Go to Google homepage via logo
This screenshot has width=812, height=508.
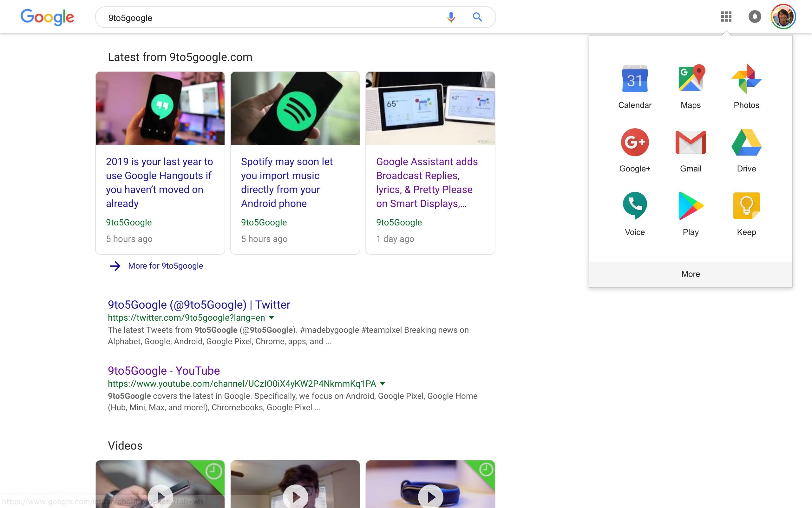click(x=47, y=17)
